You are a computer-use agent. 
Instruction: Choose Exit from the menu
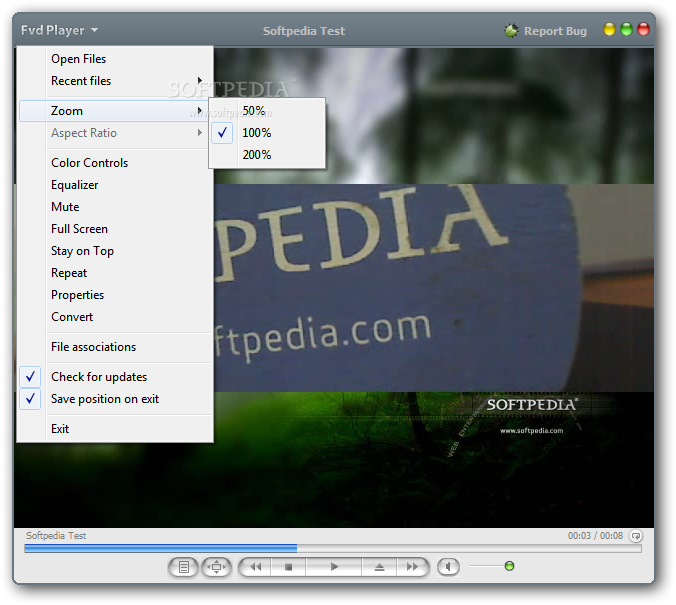[x=114, y=429]
